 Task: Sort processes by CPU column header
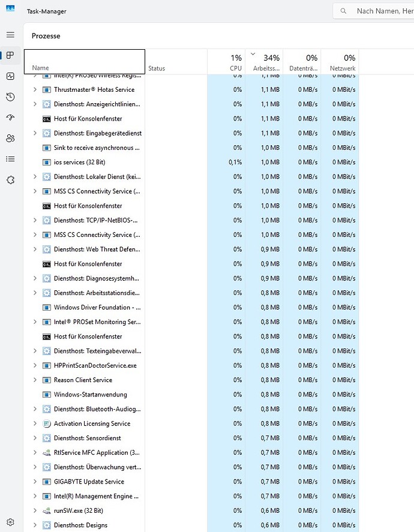point(226,62)
